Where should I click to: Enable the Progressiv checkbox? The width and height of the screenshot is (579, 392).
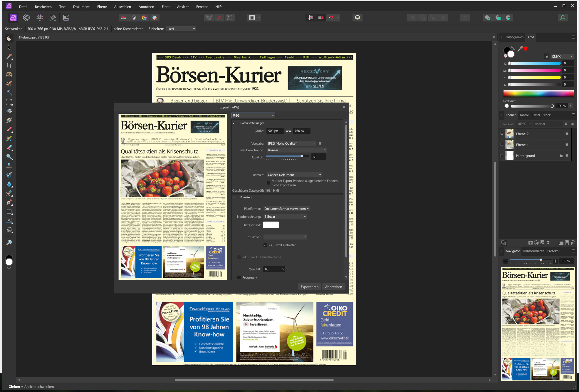click(x=239, y=277)
